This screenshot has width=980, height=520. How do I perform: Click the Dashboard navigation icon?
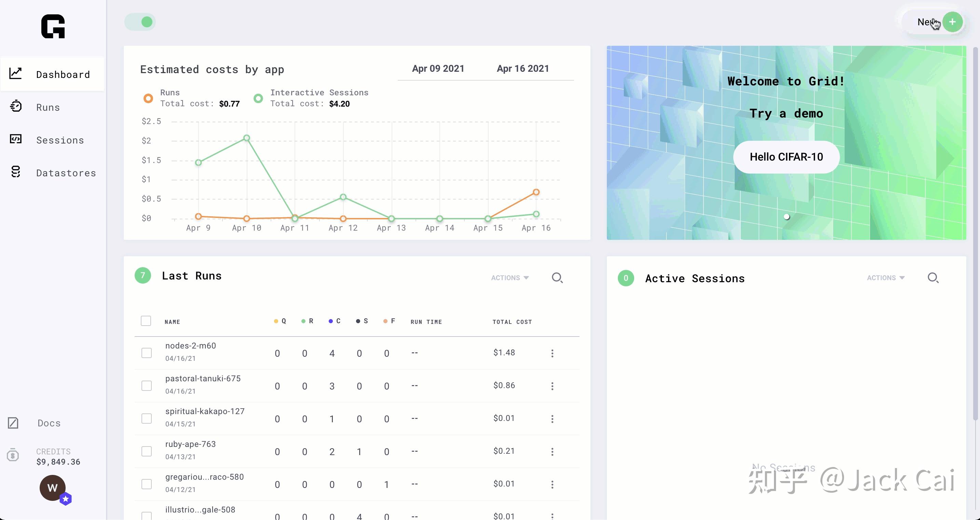[x=16, y=73]
